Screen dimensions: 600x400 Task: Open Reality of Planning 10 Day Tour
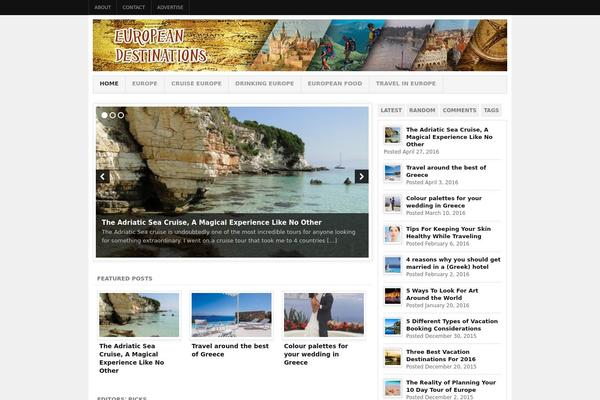[x=451, y=386]
